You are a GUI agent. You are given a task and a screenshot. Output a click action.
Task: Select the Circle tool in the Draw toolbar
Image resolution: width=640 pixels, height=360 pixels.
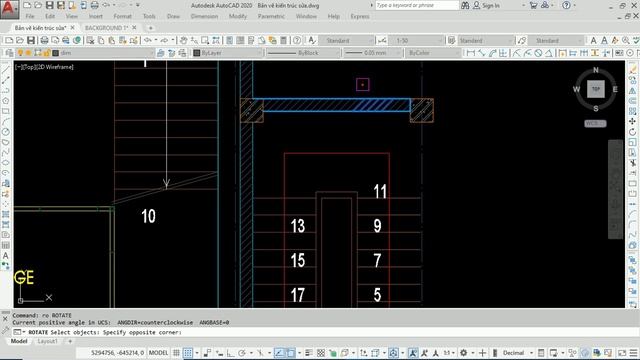6,132
